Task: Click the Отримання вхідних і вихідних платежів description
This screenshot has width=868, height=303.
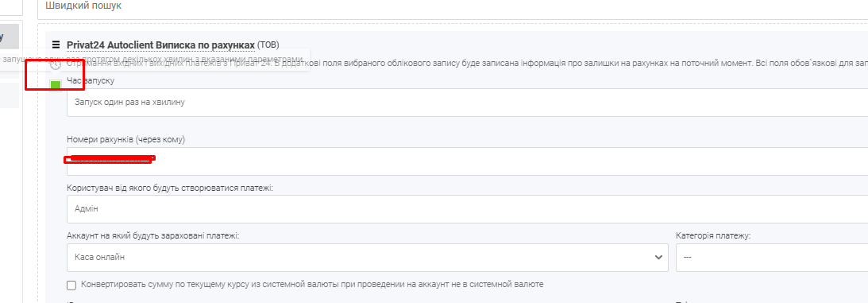Action: 467,63
